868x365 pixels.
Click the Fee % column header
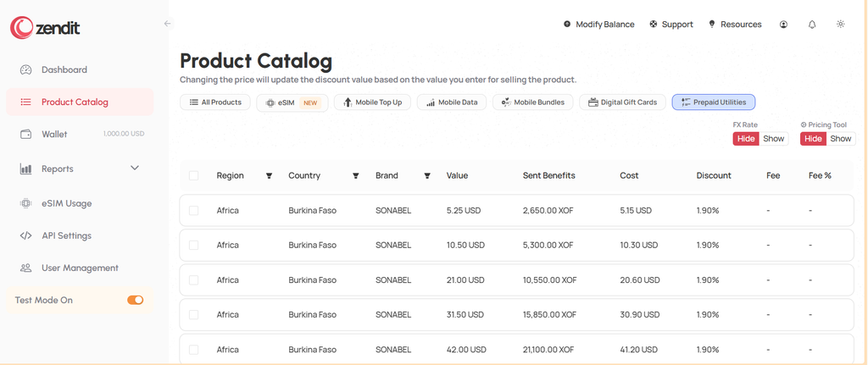(820, 175)
